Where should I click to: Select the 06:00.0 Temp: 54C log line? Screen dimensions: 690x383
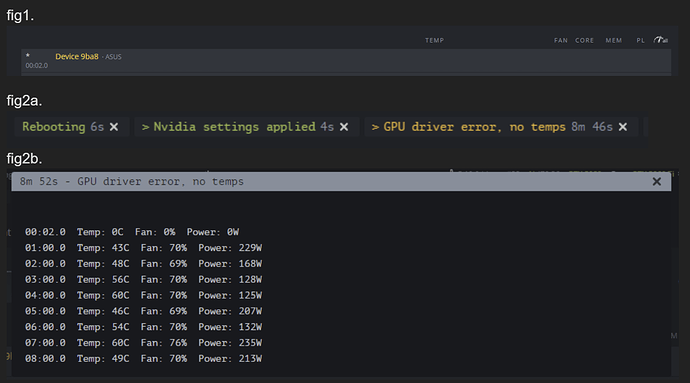coord(143,327)
